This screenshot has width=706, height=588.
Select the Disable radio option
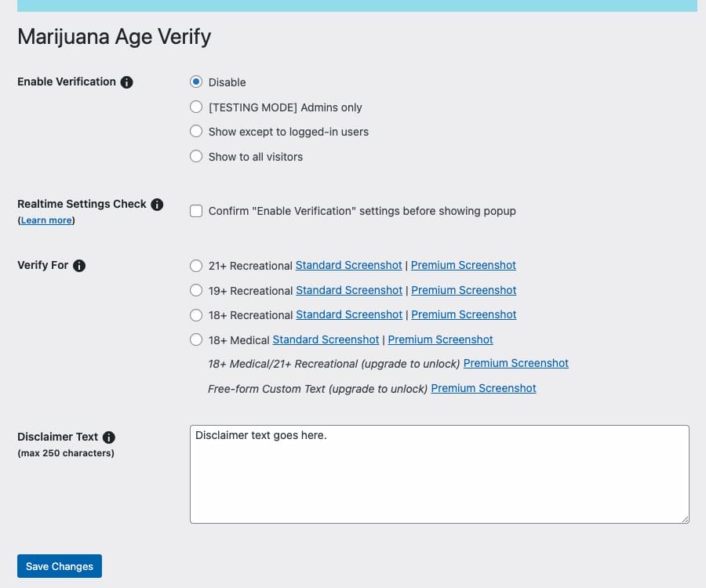tap(196, 82)
